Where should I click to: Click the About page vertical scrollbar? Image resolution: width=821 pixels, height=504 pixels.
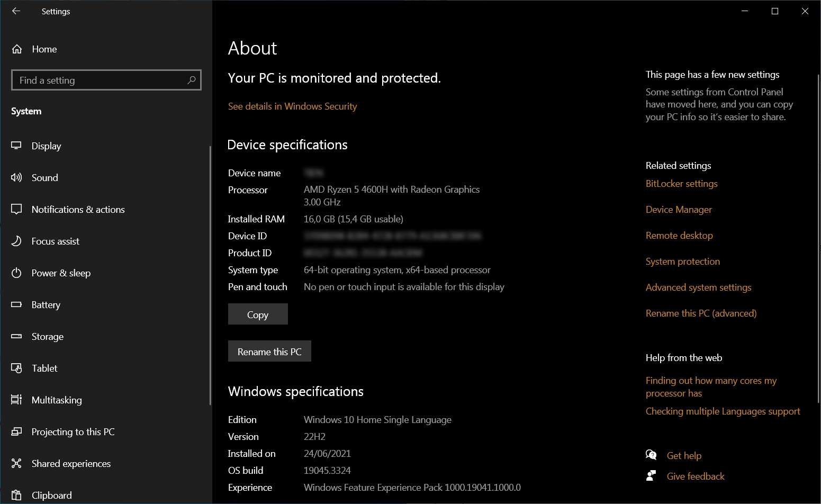(x=819, y=238)
